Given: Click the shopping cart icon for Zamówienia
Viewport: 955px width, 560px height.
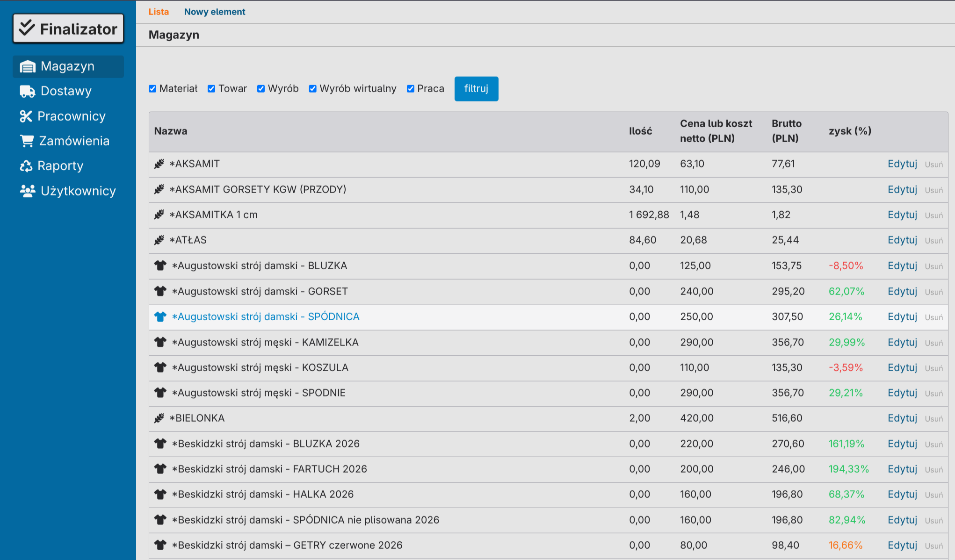Looking at the screenshot, I should coord(27,141).
